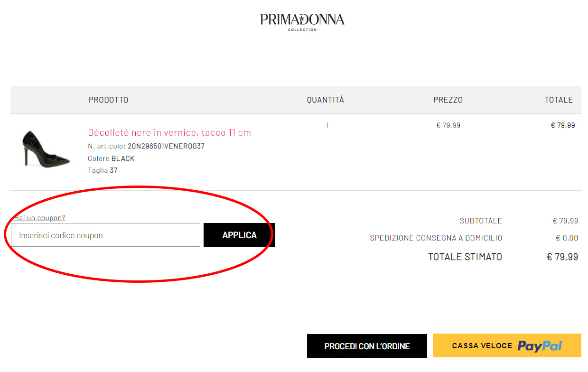Click the 'Taglia 37' size detail
Viewport: 588px width, 372px height.
point(102,170)
